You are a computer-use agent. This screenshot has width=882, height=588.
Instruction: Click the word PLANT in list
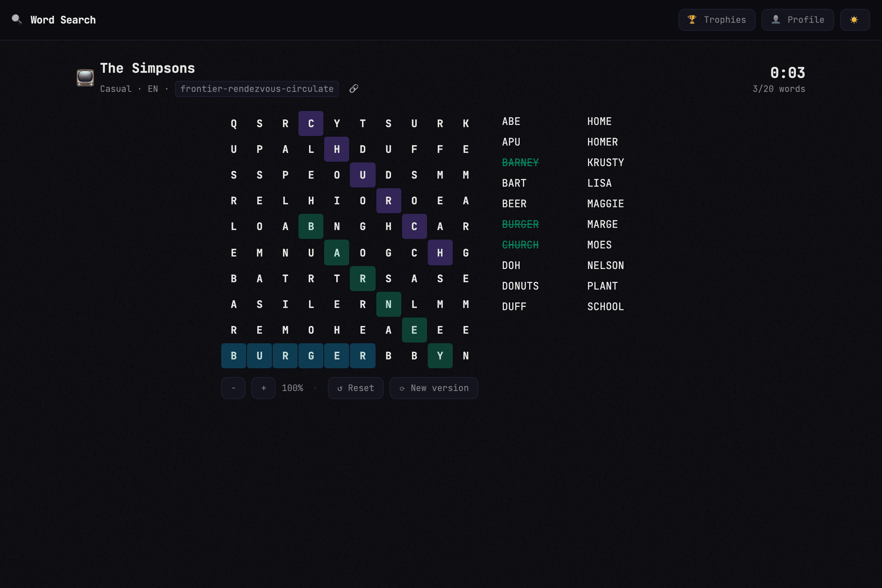602,287
